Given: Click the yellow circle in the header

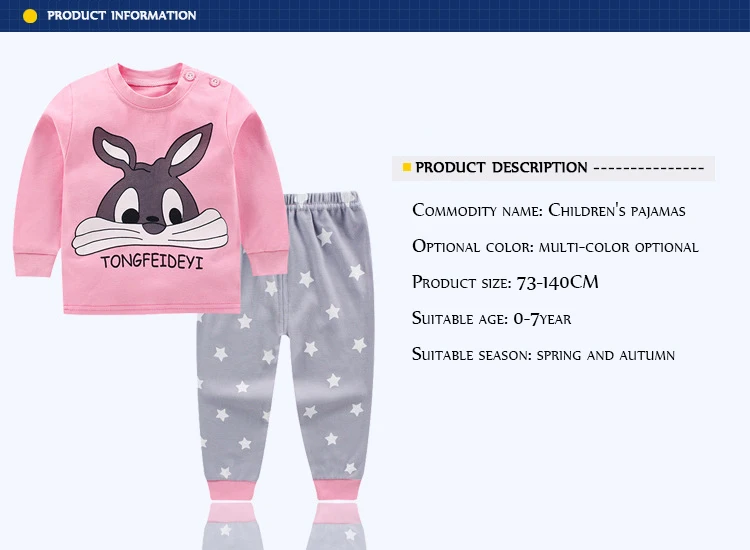Looking at the screenshot, I should click(30, 16).
